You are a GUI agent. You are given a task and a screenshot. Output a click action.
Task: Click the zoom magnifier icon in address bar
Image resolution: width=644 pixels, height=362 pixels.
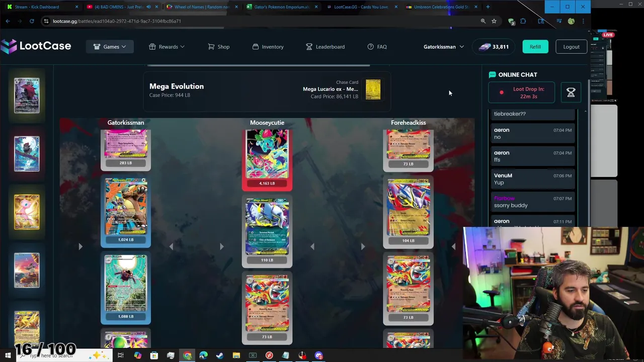[483, 21]
